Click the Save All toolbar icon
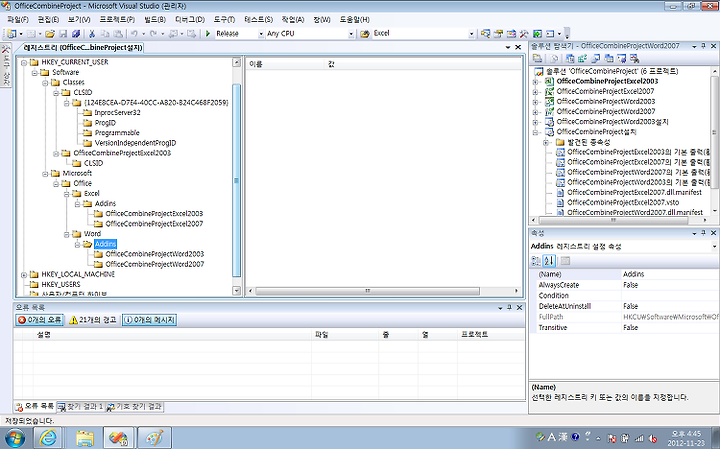This screenshot has width=720, height=449. point(76,34)
